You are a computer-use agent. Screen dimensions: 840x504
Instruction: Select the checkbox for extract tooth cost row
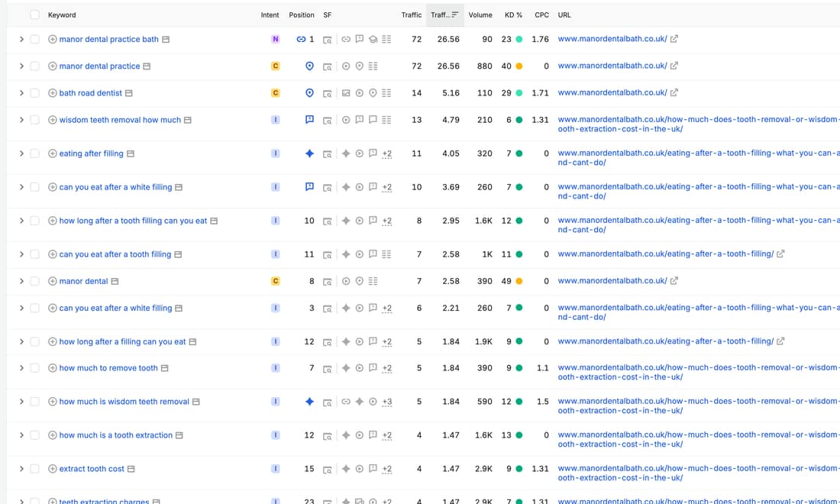pyautogui.click(x=35, y=469)
